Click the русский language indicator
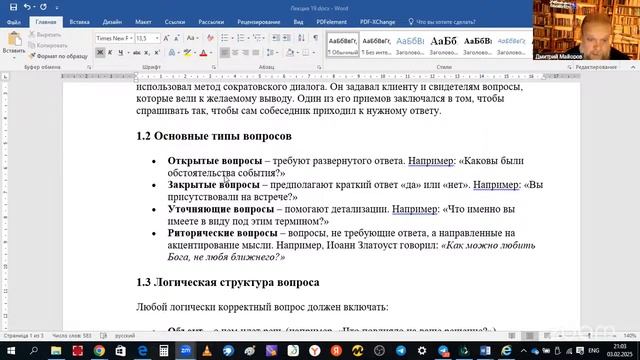Screen dimensions: 640x360 click(x=125, y=336)
